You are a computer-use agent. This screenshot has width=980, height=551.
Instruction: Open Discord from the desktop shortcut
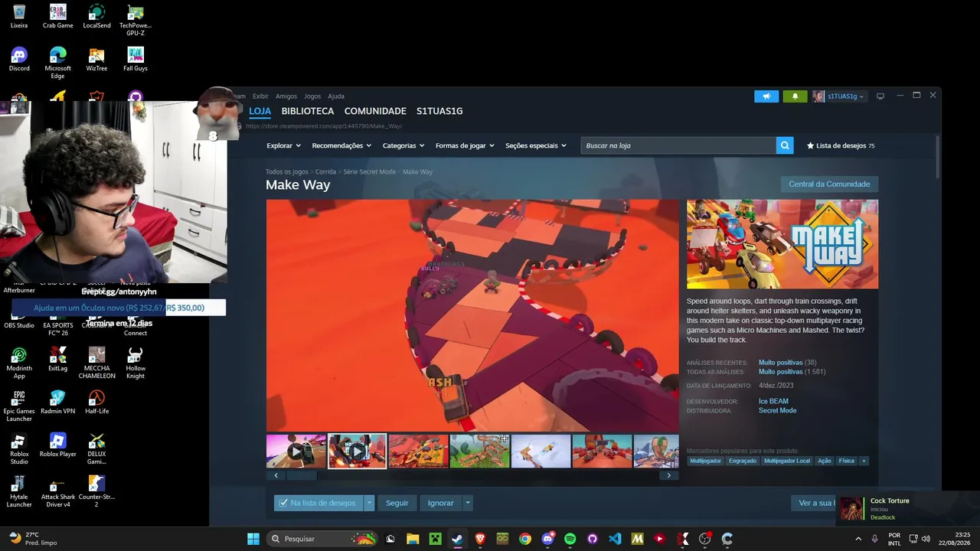pyautogui.click(x=19, y=59)
